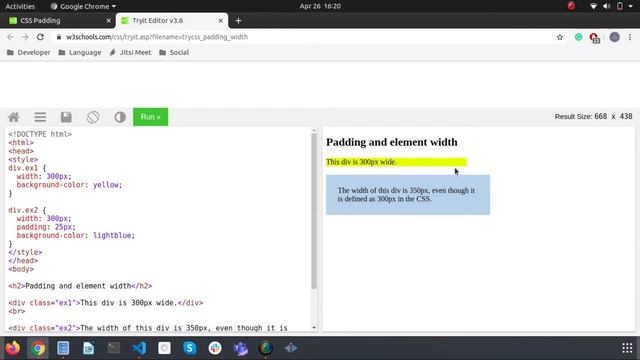Toggle dark mode theme icon

click(x=120, y=117)
